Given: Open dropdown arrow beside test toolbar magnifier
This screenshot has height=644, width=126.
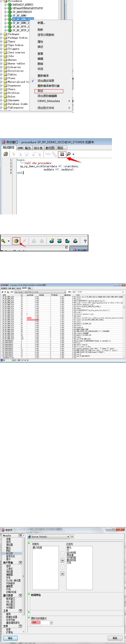Looking at the screenshot, I should click(73, 155).
